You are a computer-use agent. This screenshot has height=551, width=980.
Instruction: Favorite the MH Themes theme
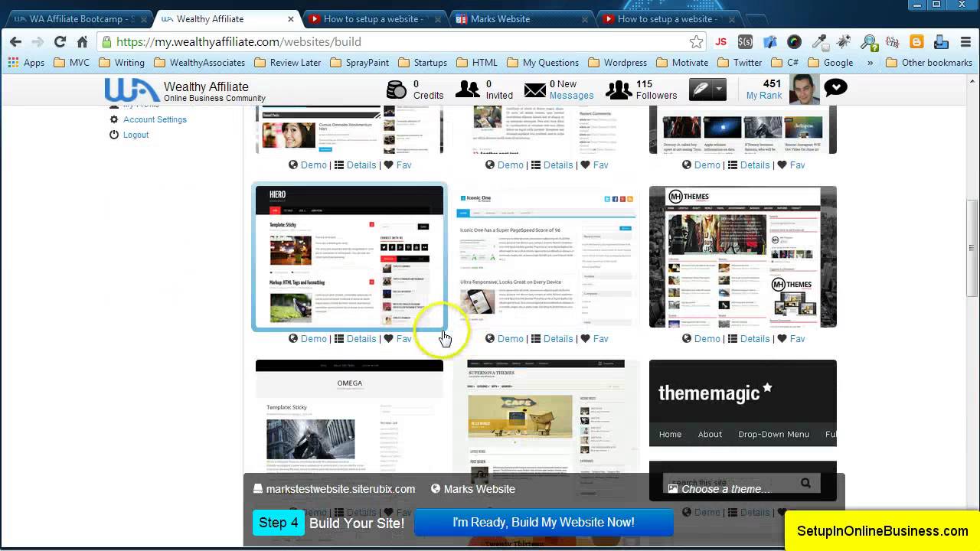797,338
